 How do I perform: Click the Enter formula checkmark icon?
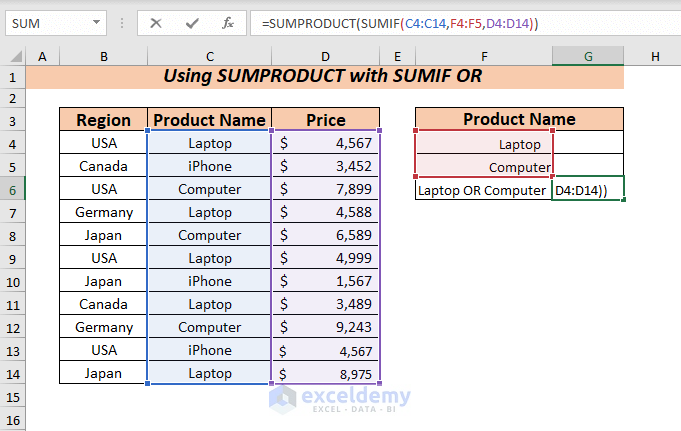click(x=191, y=22)
